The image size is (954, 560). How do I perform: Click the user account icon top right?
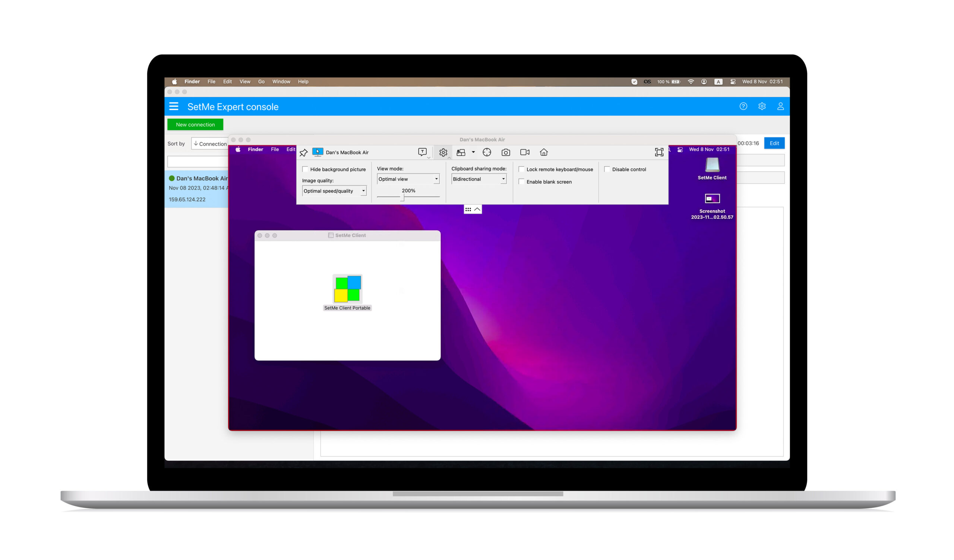(x=781, y=107)
